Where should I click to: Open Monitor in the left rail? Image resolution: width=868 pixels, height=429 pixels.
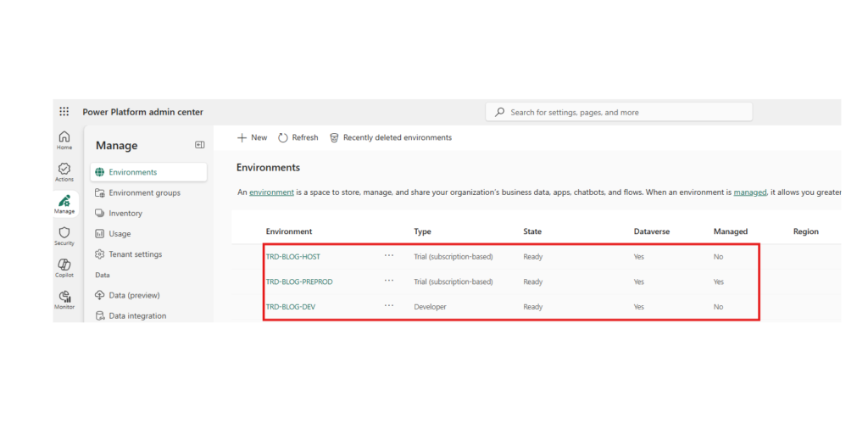[64, 299]
